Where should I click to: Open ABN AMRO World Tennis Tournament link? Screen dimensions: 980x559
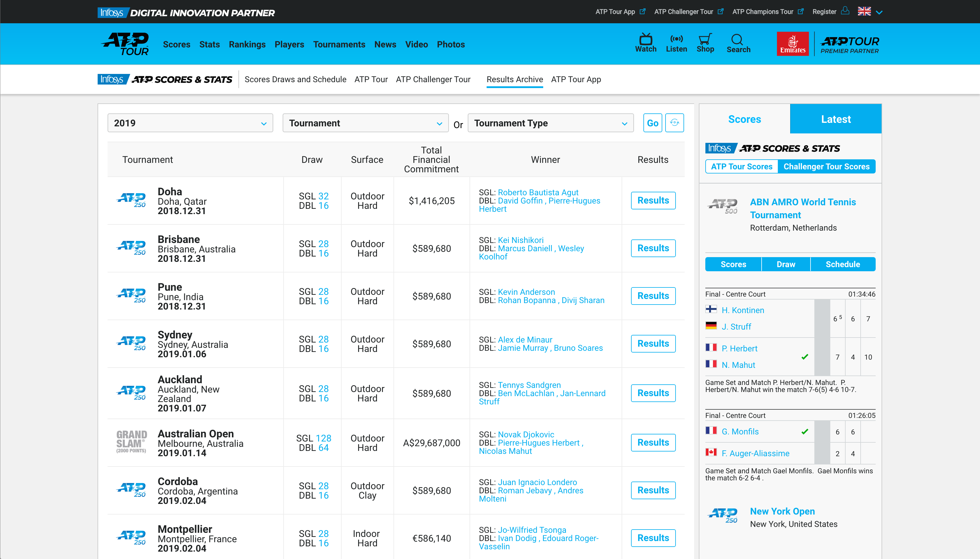tap(803, 209)
